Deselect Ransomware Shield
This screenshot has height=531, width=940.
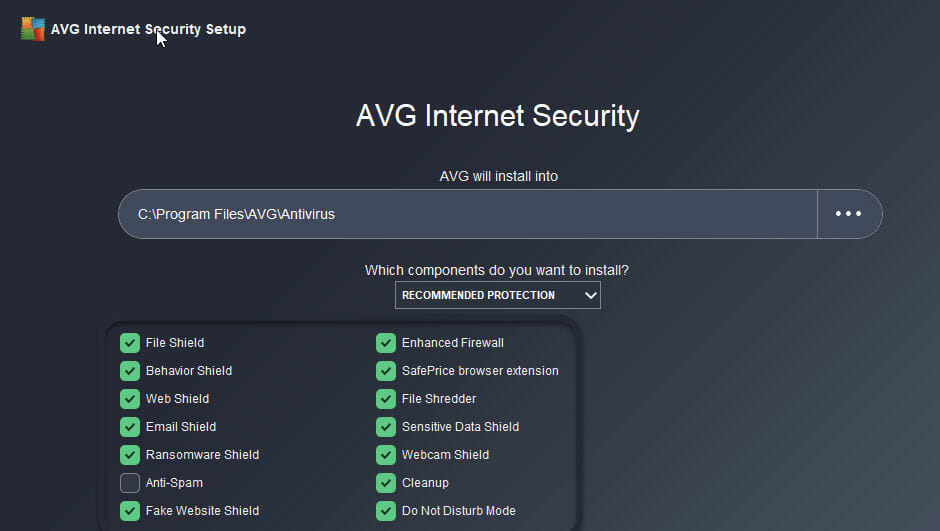[130, 455]
